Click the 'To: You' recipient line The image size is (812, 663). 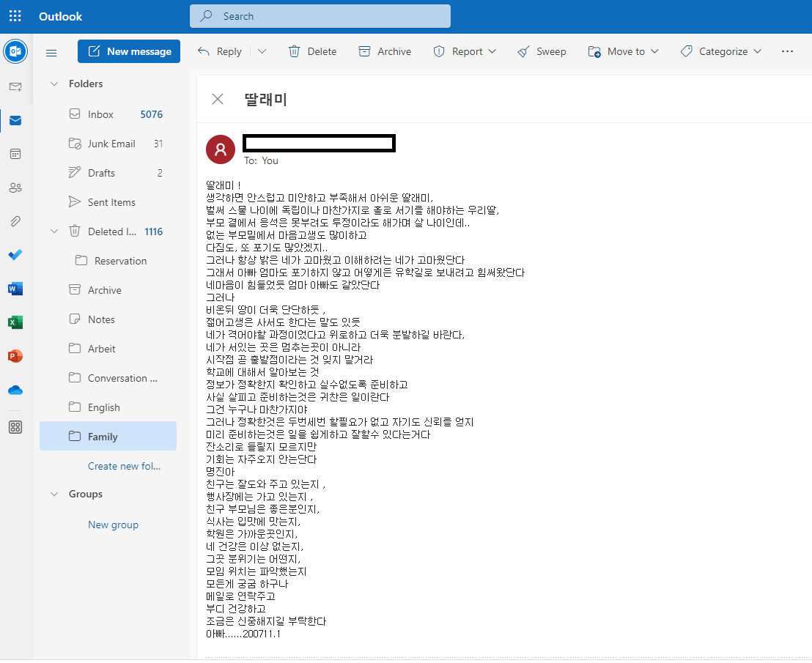[x=262, y=161]
